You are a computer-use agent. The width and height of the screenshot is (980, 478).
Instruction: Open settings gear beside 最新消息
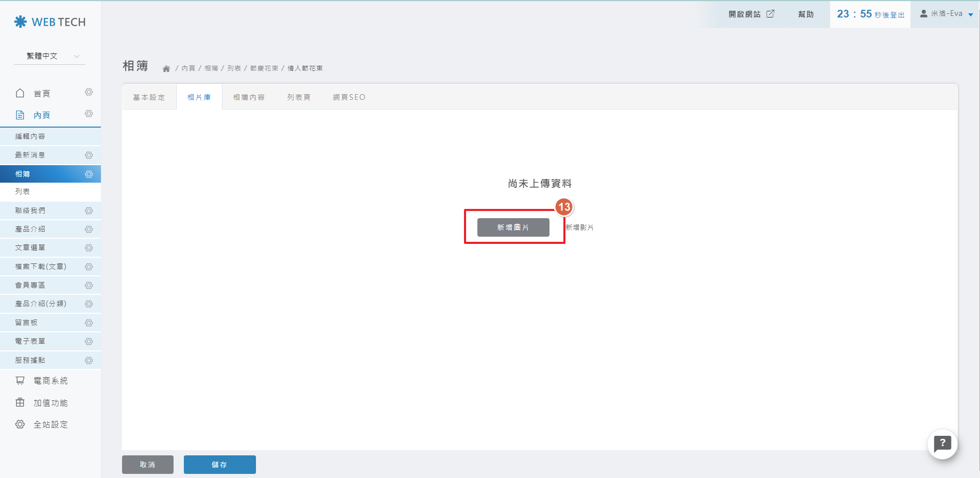tap(89, 155)
